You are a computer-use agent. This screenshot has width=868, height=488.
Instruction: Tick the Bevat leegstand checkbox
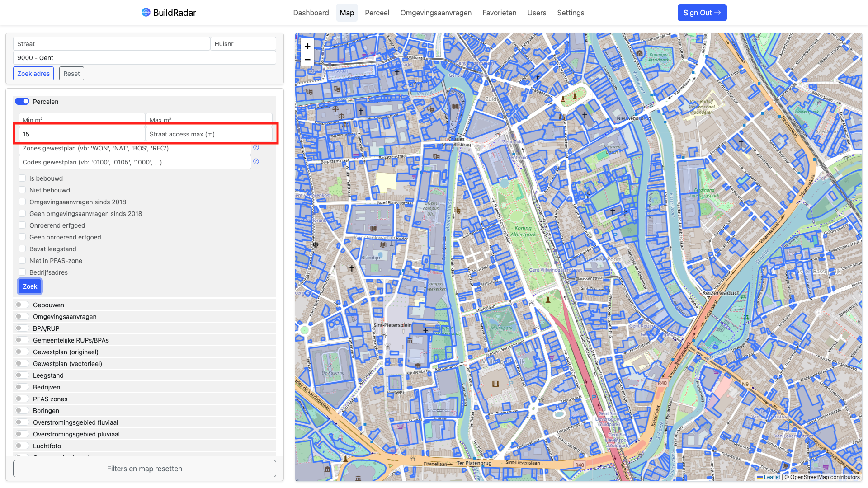point(22,249)
